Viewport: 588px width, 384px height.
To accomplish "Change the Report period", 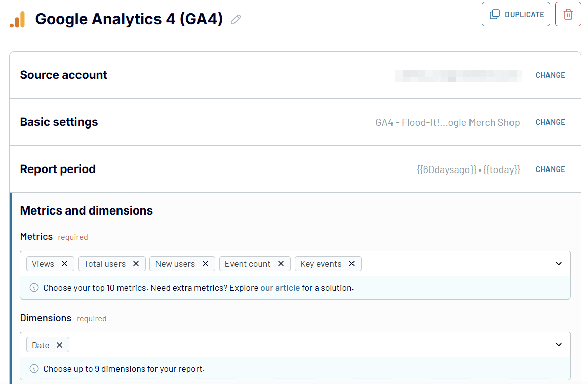I will pyautogui.click(x=550, y=169).
